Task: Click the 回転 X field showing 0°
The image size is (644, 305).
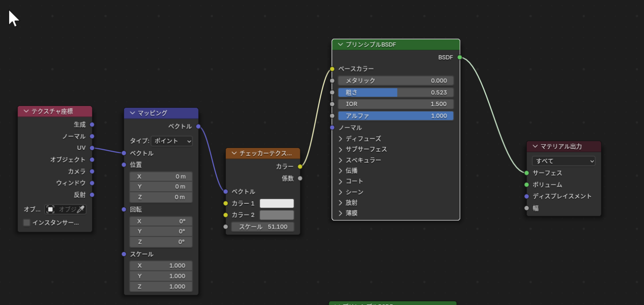Action: (161, 221)
